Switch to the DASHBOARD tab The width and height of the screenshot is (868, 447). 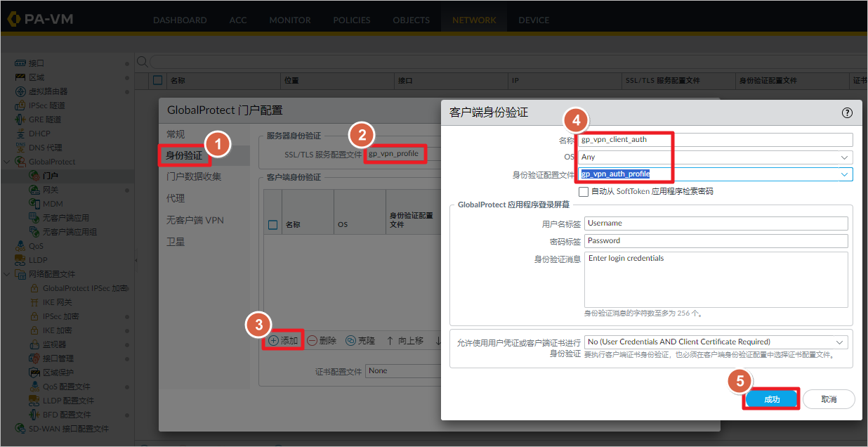tap(180, 20)
